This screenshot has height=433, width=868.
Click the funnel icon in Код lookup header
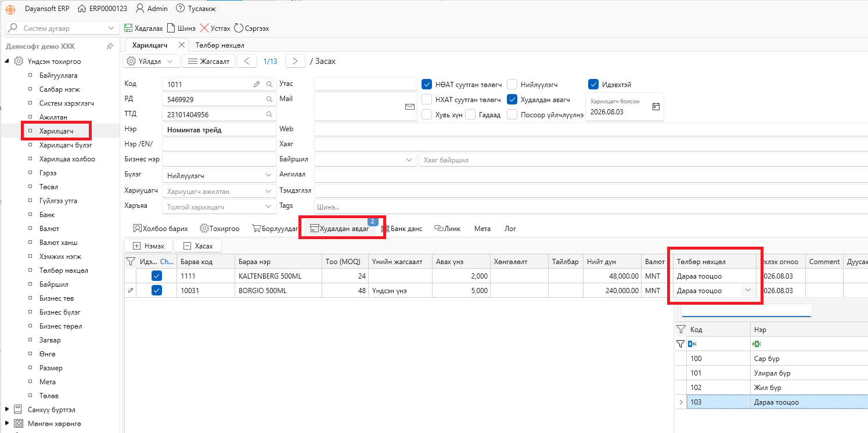680,329
